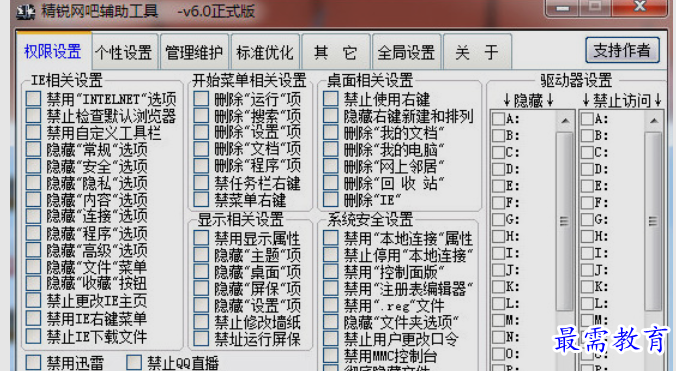
Task: Tick 禁止QQ直播 checkbox
Action: tap(134, 362)
